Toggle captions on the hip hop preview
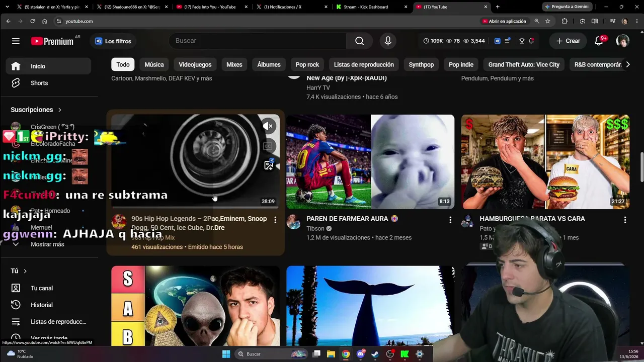The height and width of the screenshot is (362, 644). [269, 146]
